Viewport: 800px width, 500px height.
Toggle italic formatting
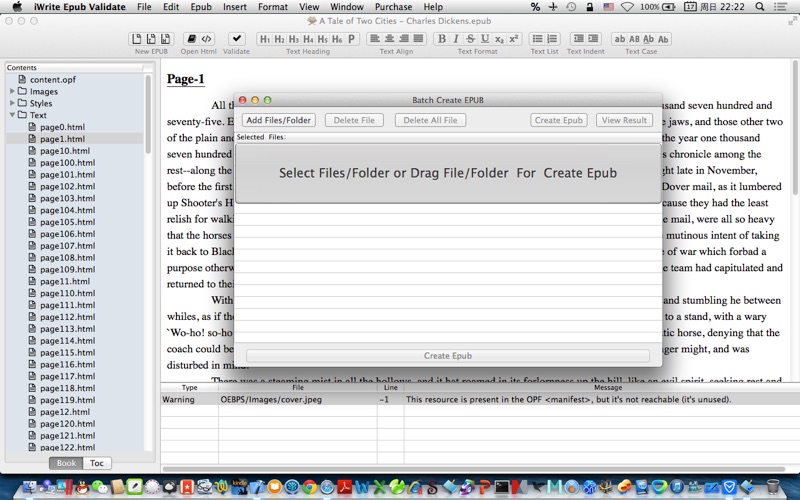point(456,39)
